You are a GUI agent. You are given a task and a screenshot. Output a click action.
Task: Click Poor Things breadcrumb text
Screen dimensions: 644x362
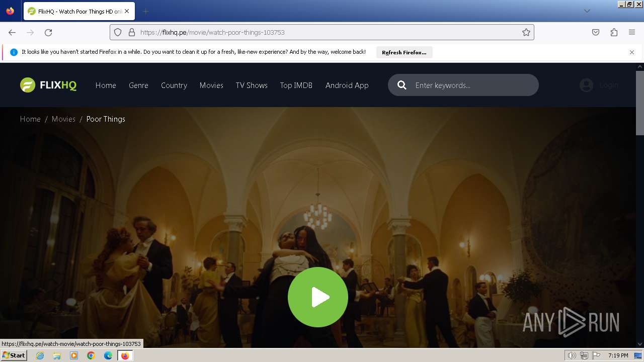[106, 119]
